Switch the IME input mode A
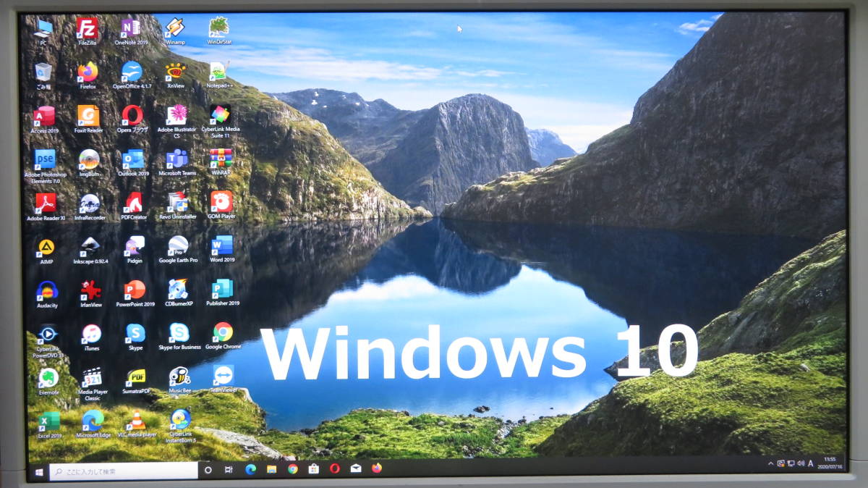 (x=811, y=463)
